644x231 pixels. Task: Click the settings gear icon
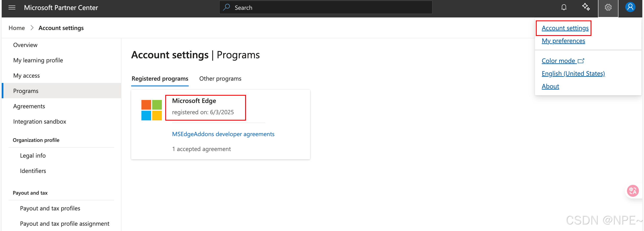point(608,7)
